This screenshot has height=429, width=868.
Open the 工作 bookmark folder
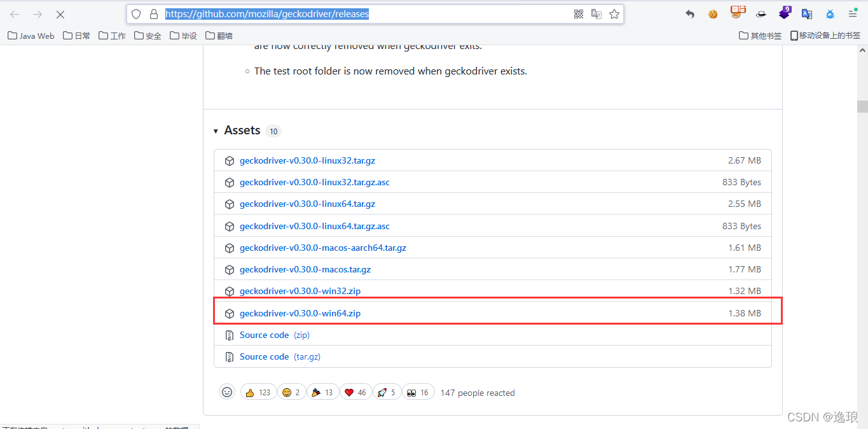[113, 36]
